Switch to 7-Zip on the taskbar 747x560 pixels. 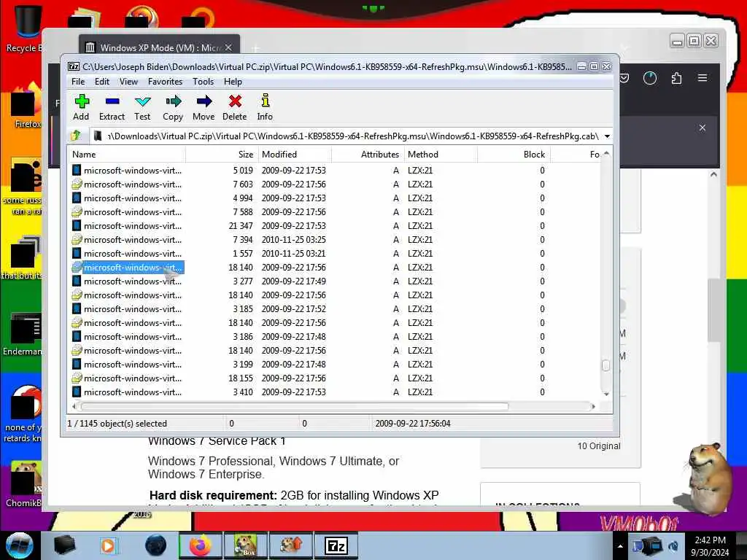pyautogui.click(x=336, y=545)
